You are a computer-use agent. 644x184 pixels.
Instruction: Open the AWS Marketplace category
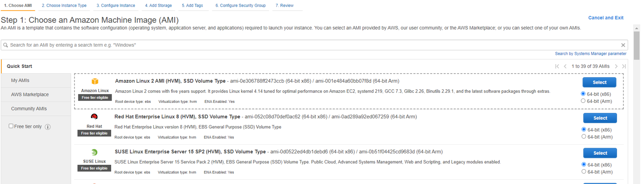pyautogui.click(x=30, y=95)
